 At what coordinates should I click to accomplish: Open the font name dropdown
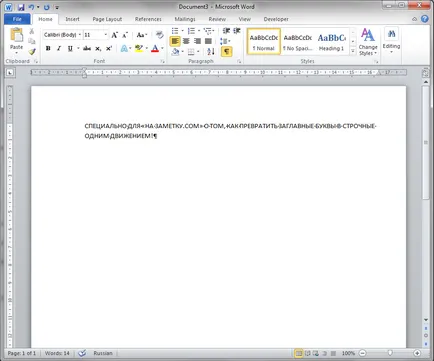coord(80,35)
